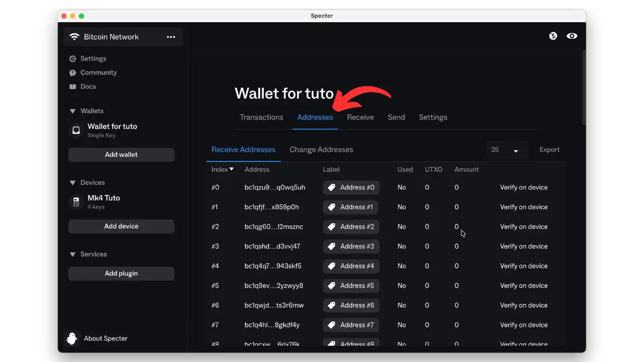This screenshot has width=644, height=362.
Task: Click the Add plugin button
Action: 121,274
